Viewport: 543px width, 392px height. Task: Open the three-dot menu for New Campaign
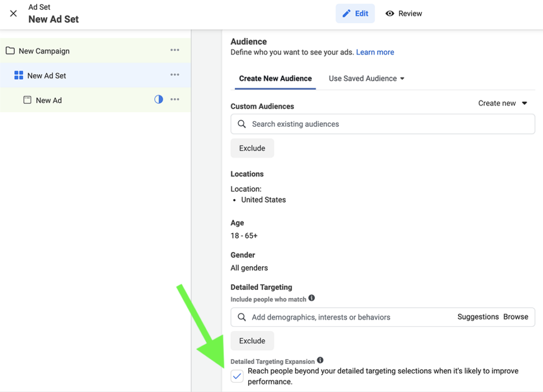point(175,50)
